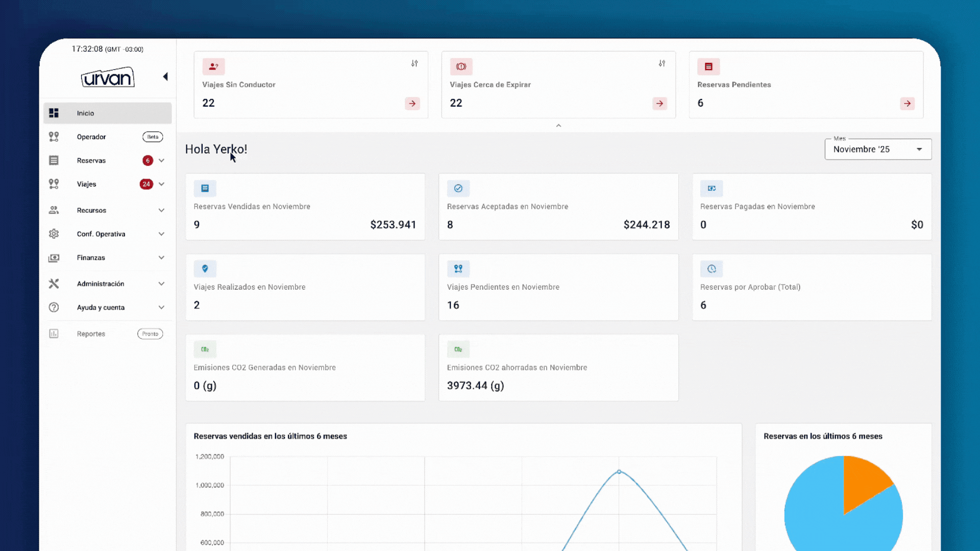This screenshot has width=980, height=551.
Task: Click the peak data point on the line chart
Action: point(619,471)
